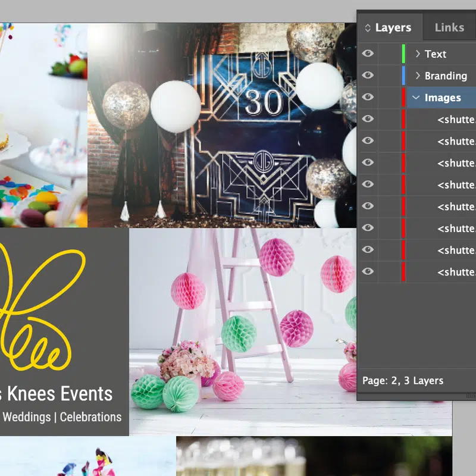This screenshot has width=476, height=476.
Task: Expand the Text layer chevron
Action: (418, 54)
